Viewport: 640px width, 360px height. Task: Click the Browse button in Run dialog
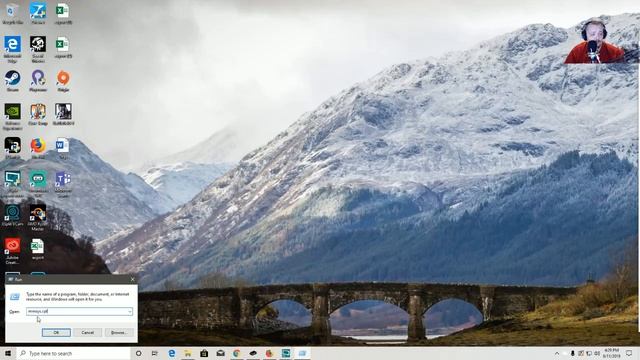tap(119, 333)
